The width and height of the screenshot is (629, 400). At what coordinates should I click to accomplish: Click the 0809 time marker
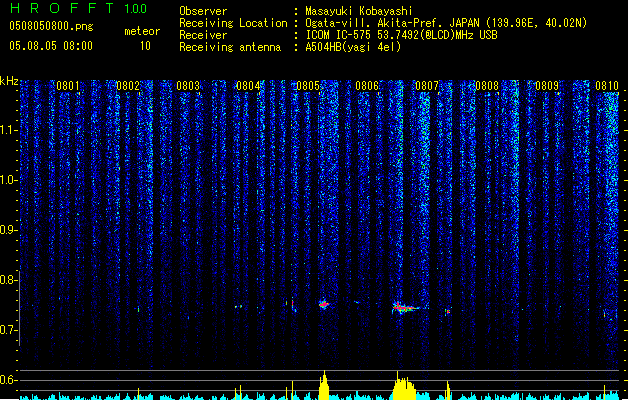tap(547, 86)
